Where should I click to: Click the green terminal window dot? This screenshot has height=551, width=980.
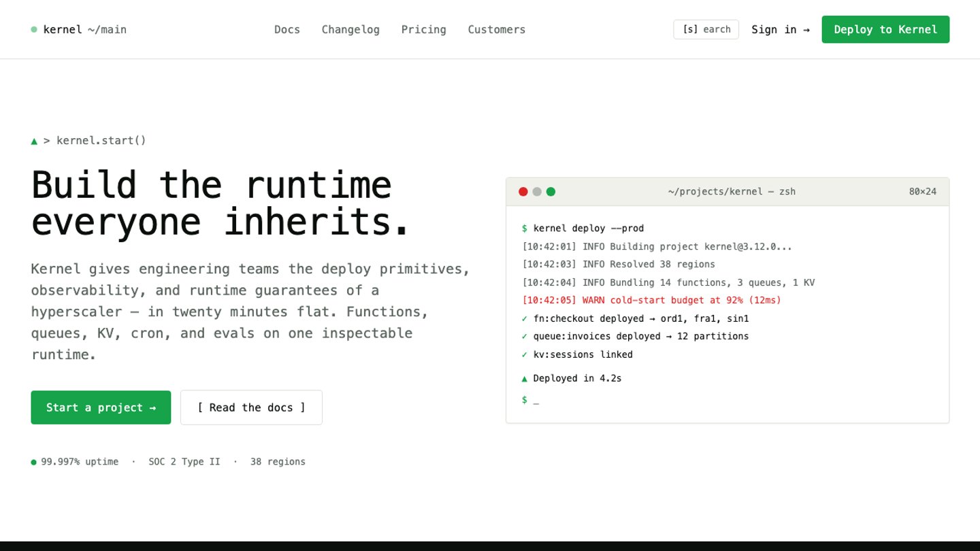(551, 192)
